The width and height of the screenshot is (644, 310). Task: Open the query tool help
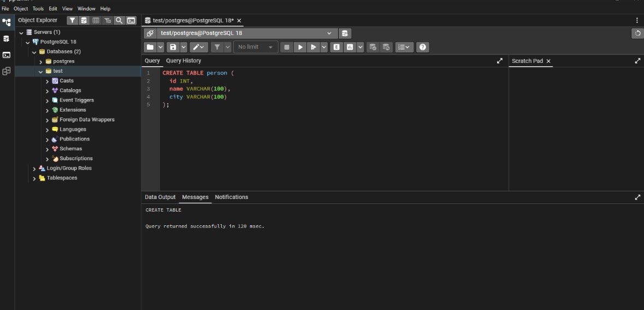pyautogui.click(x=423, y=47)
